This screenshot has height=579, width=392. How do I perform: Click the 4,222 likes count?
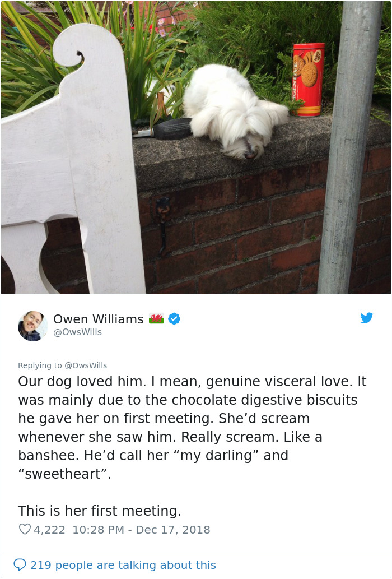[x=49, y=530]
